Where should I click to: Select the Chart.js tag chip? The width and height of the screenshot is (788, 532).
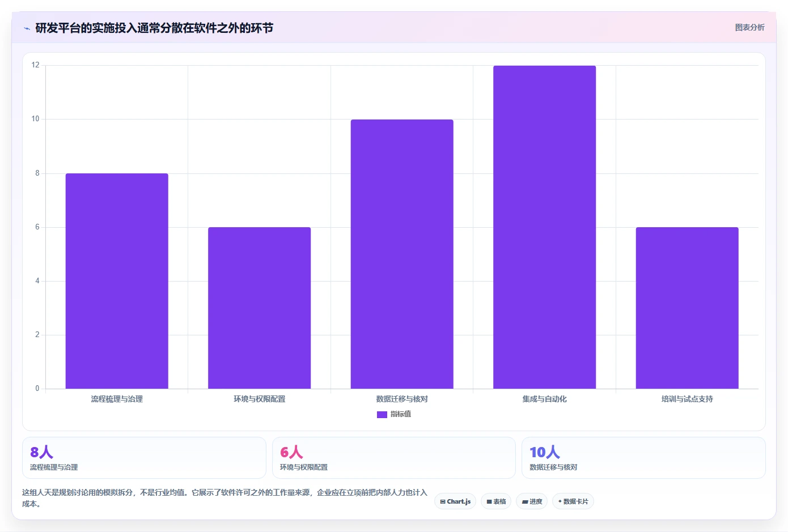pyautogui.click(x=455, y=501)
